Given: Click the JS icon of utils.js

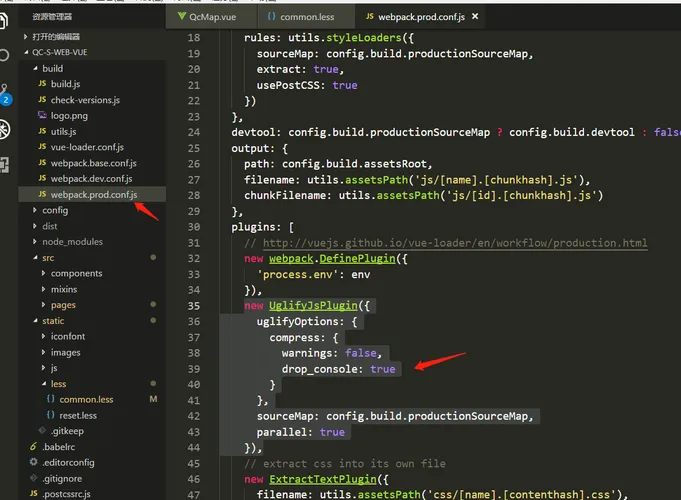Looking at the screenshot, I should (x=42, y=131).
